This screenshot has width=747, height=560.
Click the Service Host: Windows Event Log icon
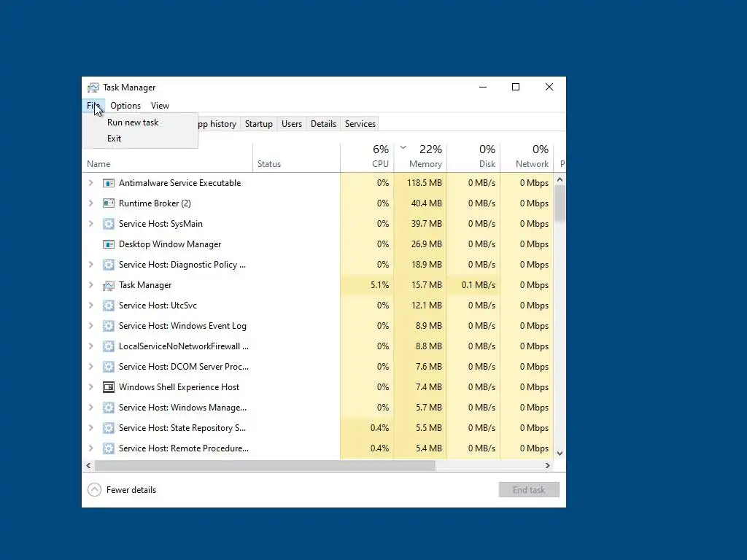(x=109, y=326)
